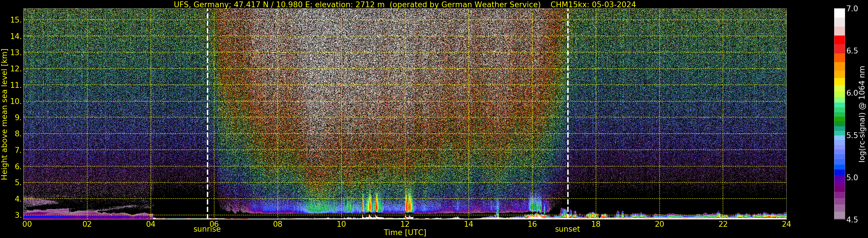Image resolution: width=868 pixels, height=238 pixels.
Task: Click time axis tick '16'
Action: tap(532, 224)
